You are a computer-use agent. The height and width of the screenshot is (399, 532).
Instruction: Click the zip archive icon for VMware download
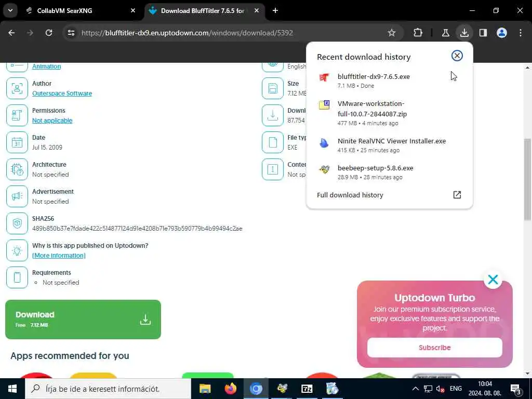324,105
